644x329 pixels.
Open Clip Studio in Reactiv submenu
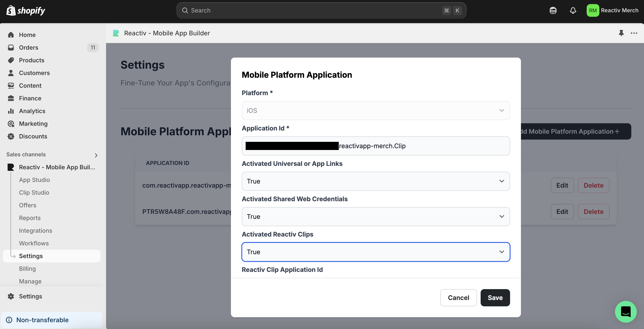click(34, 193)
